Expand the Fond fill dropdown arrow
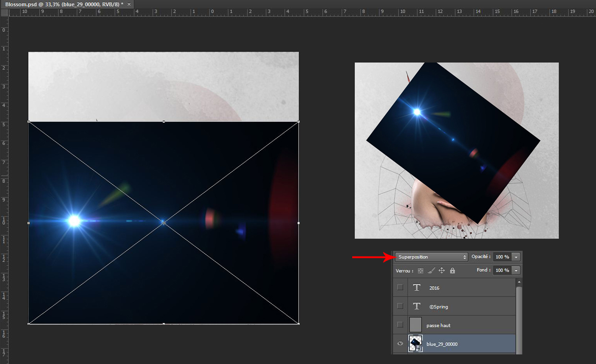The image size is (596, 364). [x=516, y=270]
